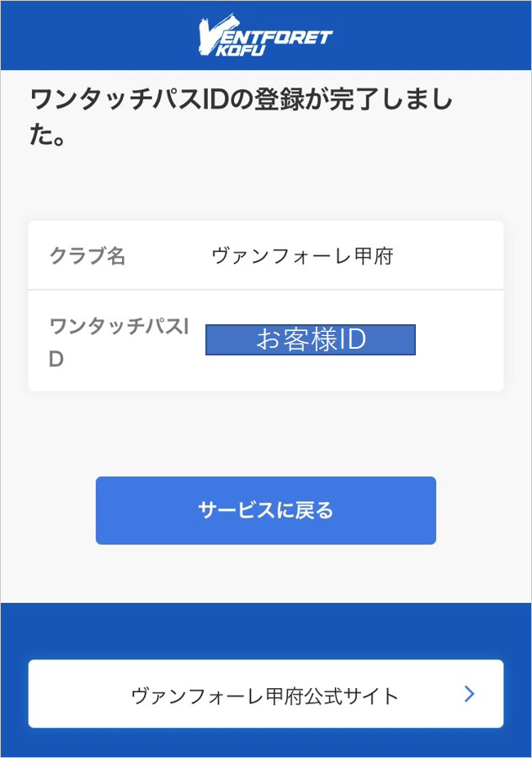Click the registration complete heading text
This screenshot has width=532, height=758.
coord(241,117)
